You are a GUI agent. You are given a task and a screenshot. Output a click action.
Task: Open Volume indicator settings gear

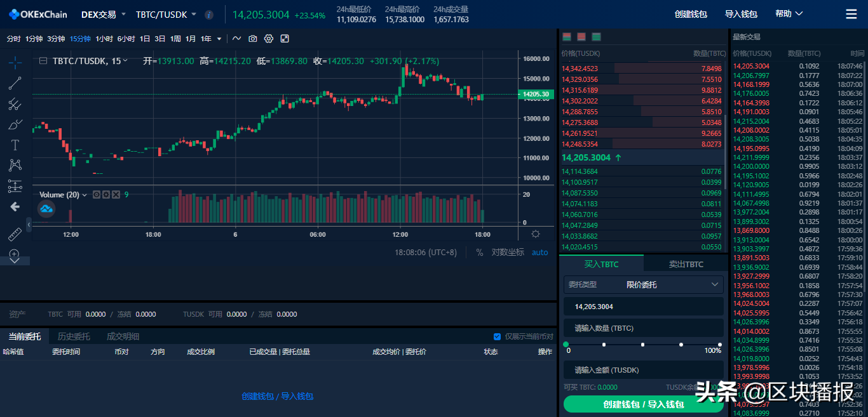pos(106,194)
